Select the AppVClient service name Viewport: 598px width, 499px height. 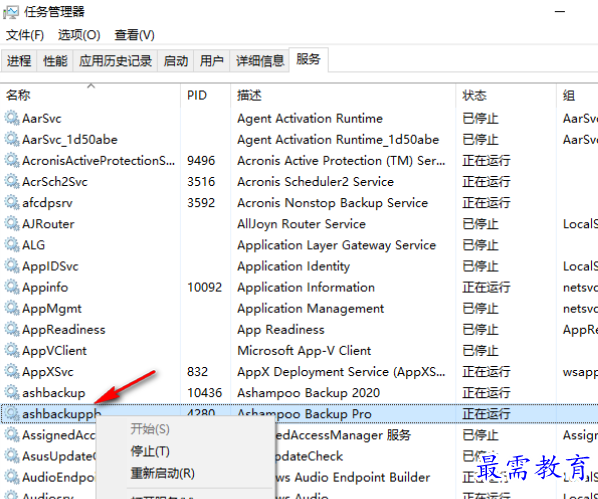(55, 350)
